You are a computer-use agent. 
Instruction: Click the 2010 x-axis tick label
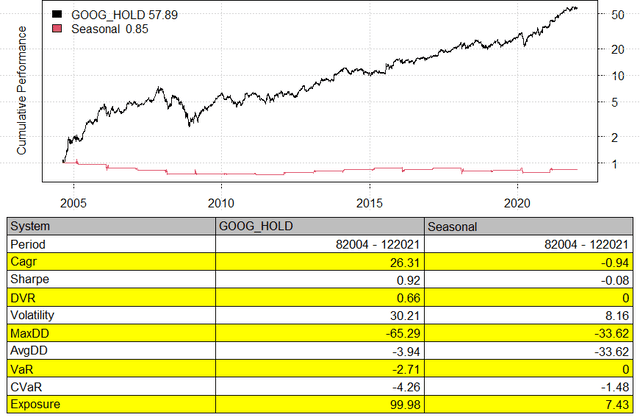click(x=221, y=203)
